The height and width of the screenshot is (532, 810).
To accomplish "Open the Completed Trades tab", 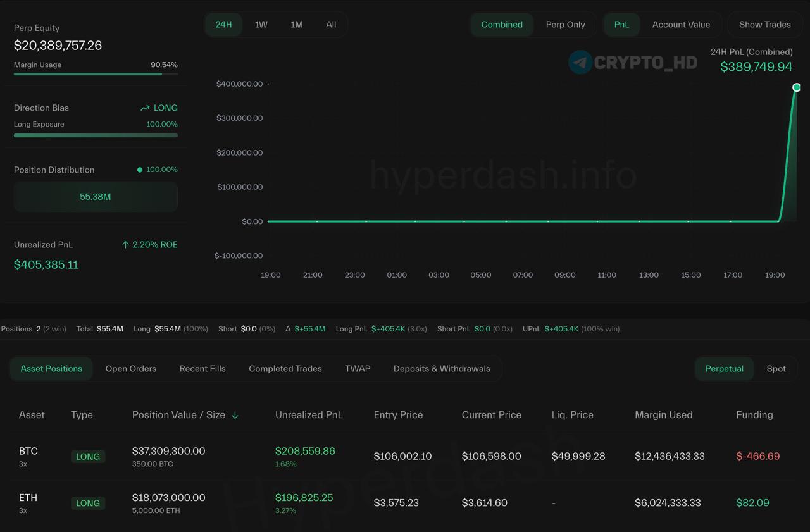I will coord(285,369).
